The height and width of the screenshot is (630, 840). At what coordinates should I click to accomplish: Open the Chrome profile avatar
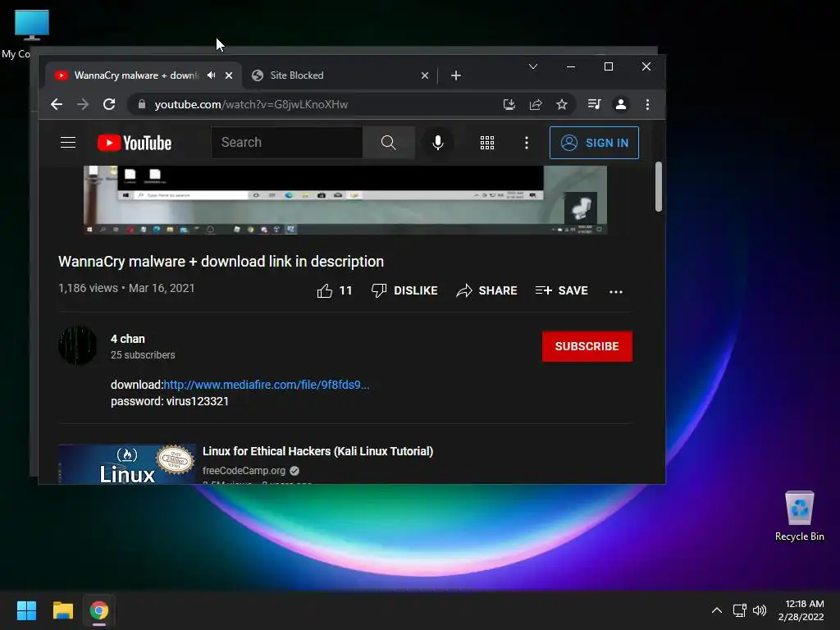[621, 104]
